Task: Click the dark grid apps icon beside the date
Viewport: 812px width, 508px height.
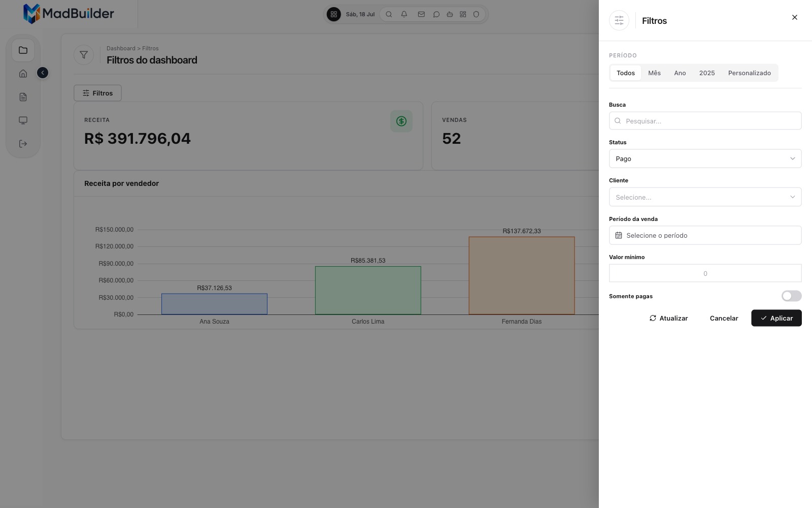Action: point(333,14)
